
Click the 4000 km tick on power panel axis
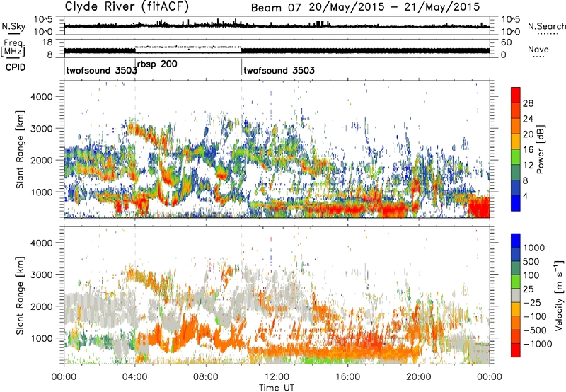[x=41, y=97]
